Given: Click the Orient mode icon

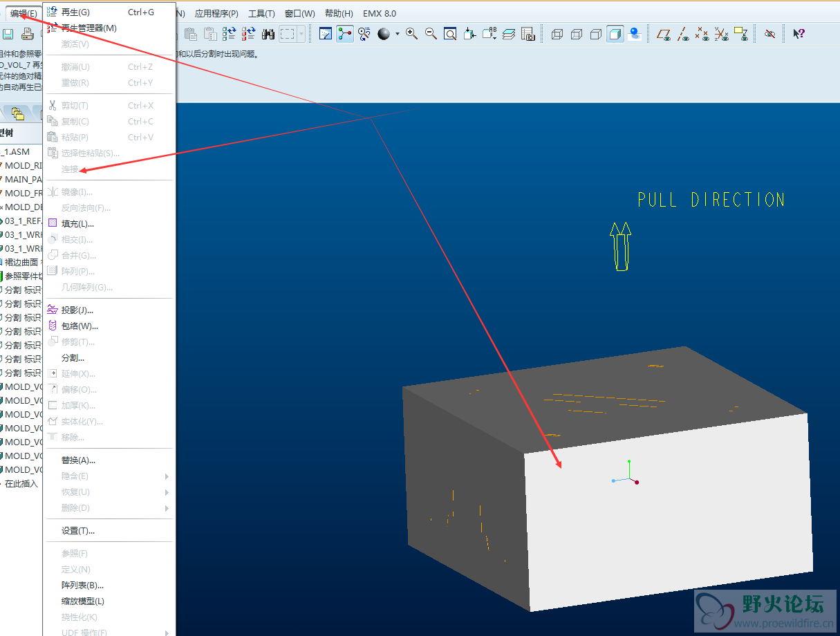Looking at the screenshot, I should (364, 34).
